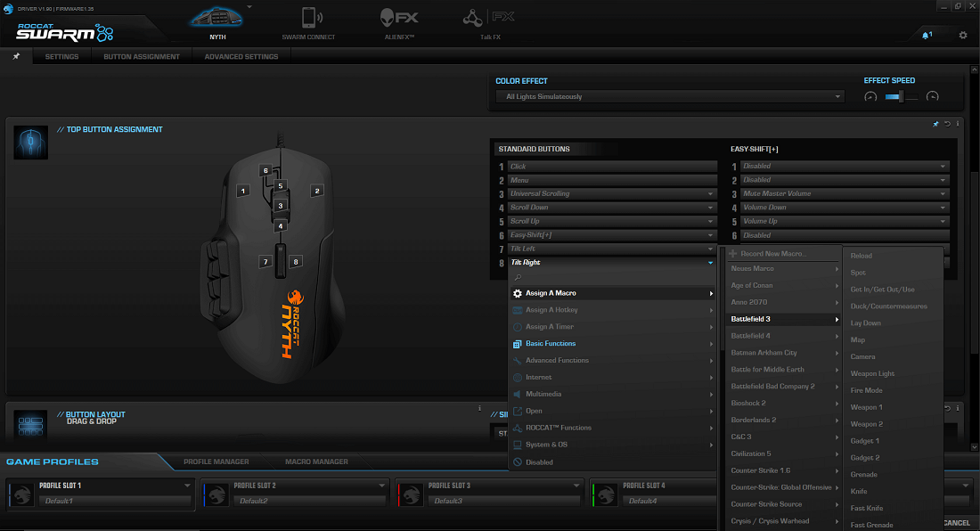Decrease effect speed dial icon

[x=870, y=97]
